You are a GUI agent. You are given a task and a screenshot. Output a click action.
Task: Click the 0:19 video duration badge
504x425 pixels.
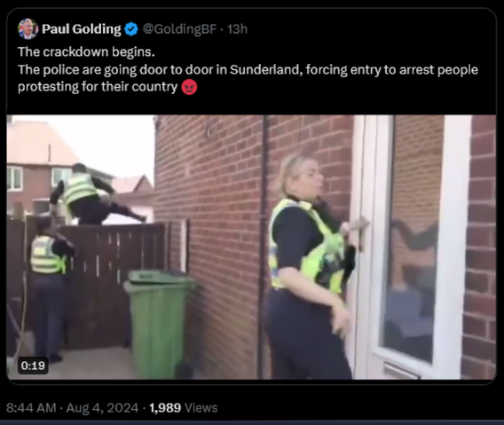(x=33, y=366)
